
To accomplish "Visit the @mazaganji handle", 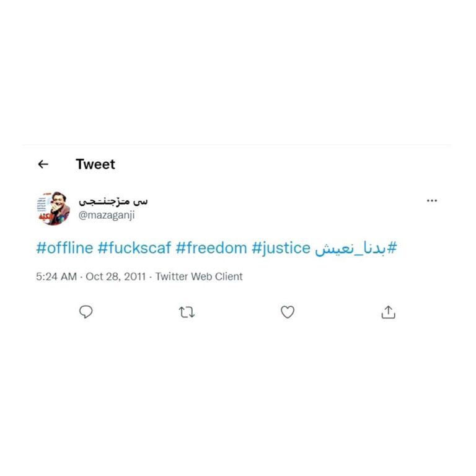I will (x=107, y=215).
